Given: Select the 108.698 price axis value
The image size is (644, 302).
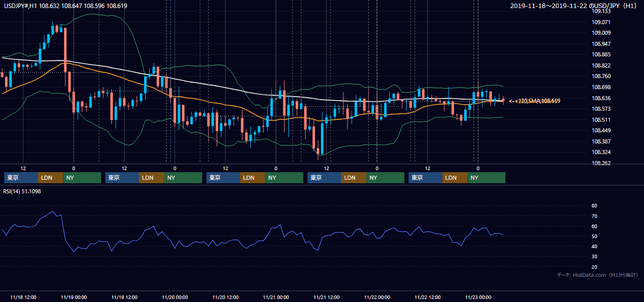Looking at the screenshot, I should coord(601,87).
